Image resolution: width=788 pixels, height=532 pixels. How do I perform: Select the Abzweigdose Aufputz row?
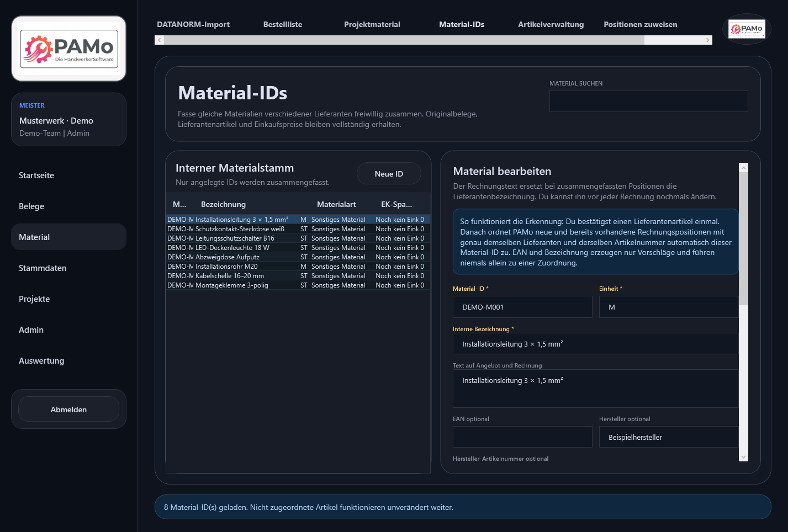[298, 257]
